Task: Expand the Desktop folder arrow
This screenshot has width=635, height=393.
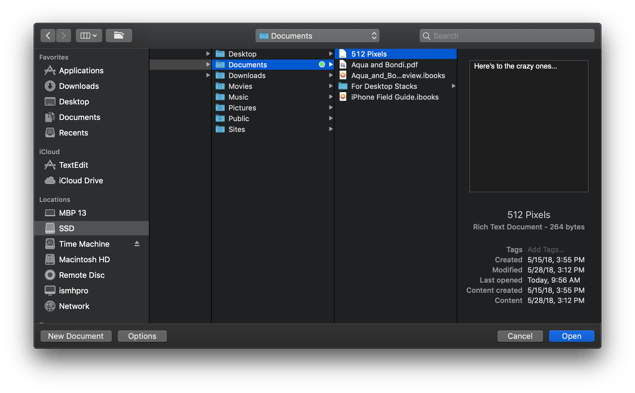Action: [330, 53]
